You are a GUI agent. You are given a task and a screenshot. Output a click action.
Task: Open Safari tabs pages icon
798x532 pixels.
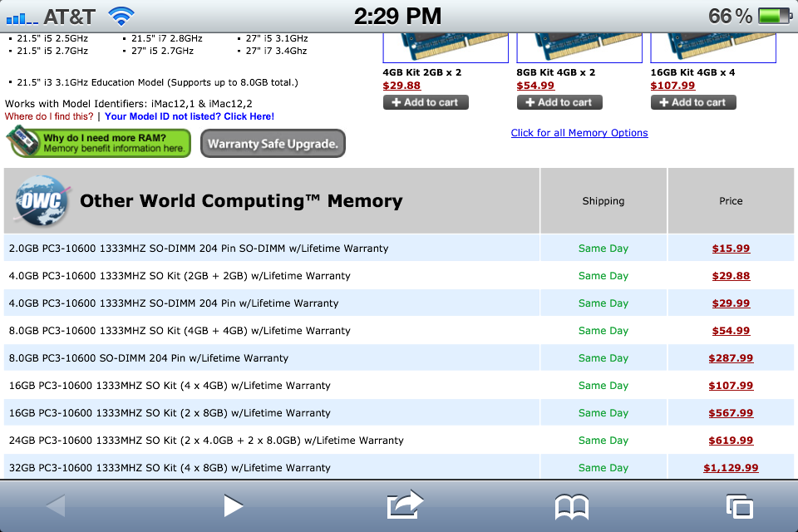[740, 506]
